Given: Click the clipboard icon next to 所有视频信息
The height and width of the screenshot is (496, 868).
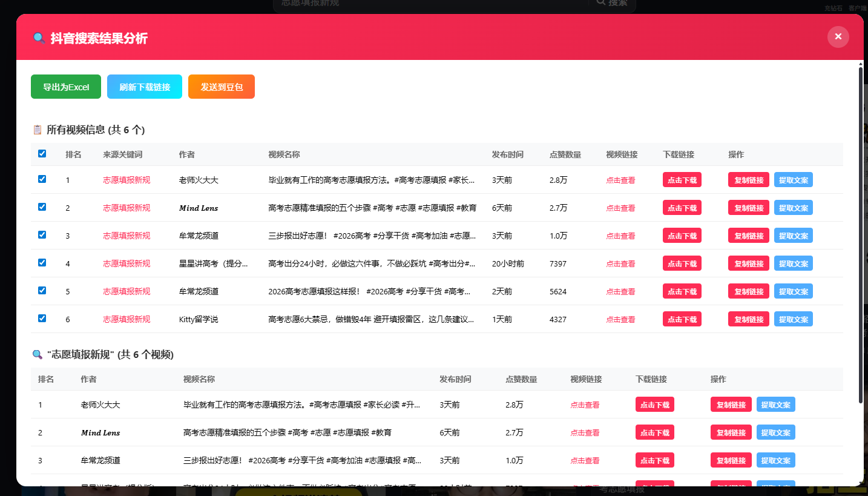Looking at the screenshot, I should click(38, 130).
